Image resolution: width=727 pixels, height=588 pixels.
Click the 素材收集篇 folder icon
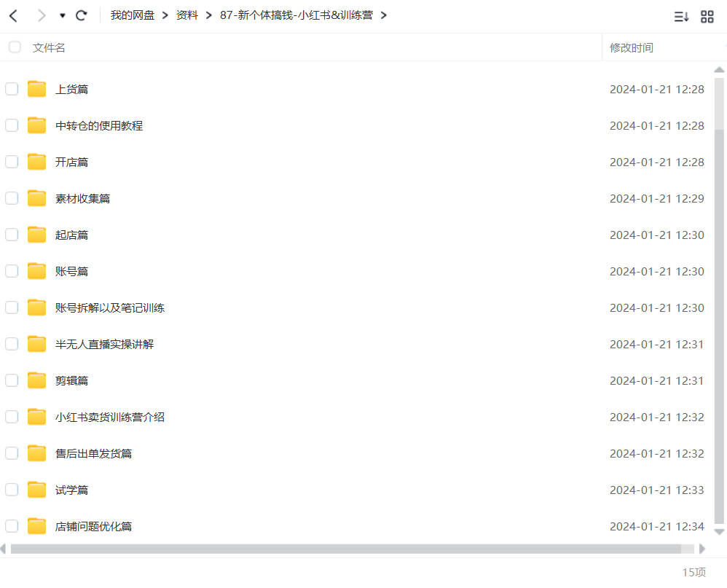coord(36,198)
